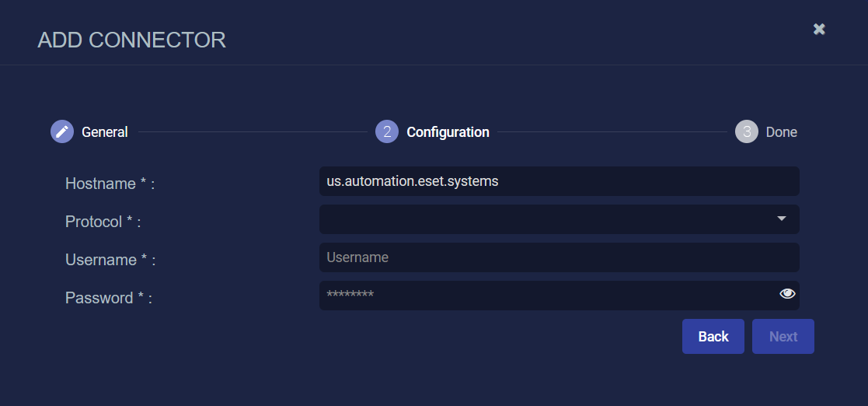Show password using the eye icon
Viewport: 868px width, 406px height.
[x=787, y=293]
